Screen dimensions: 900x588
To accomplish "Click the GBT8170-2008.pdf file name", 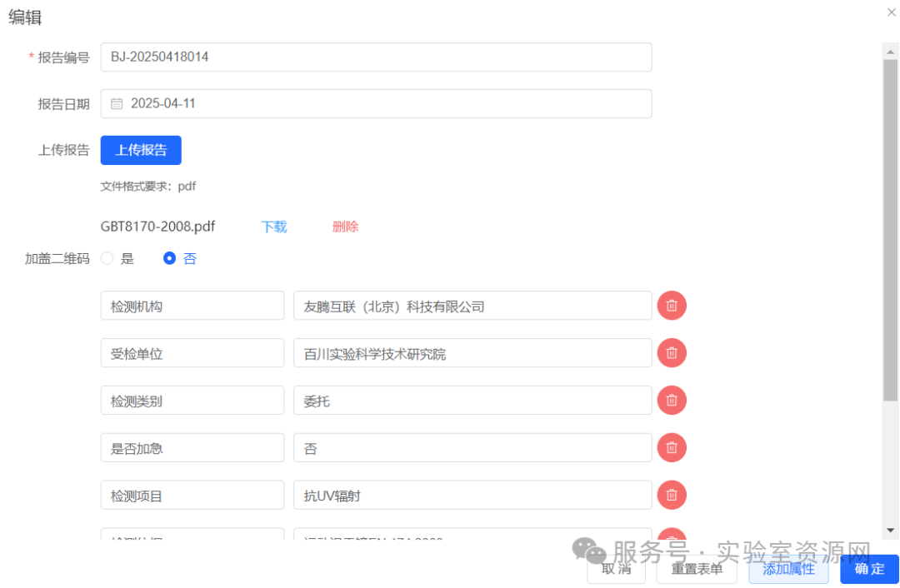I will [157, 227].
